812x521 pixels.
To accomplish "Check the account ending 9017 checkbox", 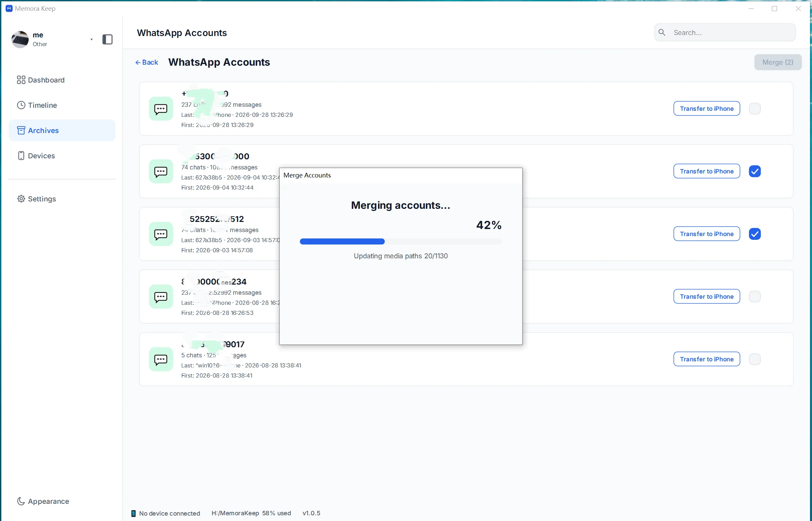I will tap(755, 359).
